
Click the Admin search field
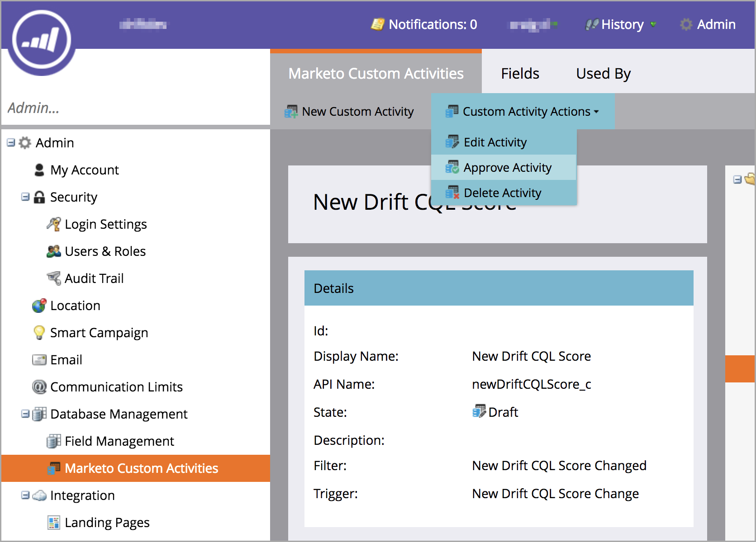click(x=136, y=108)
